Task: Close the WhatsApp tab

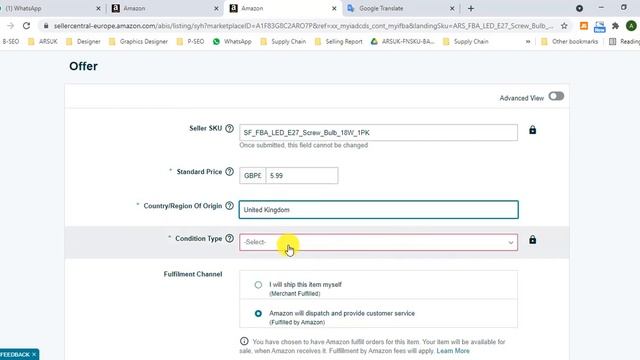Action: click(98, 8)
